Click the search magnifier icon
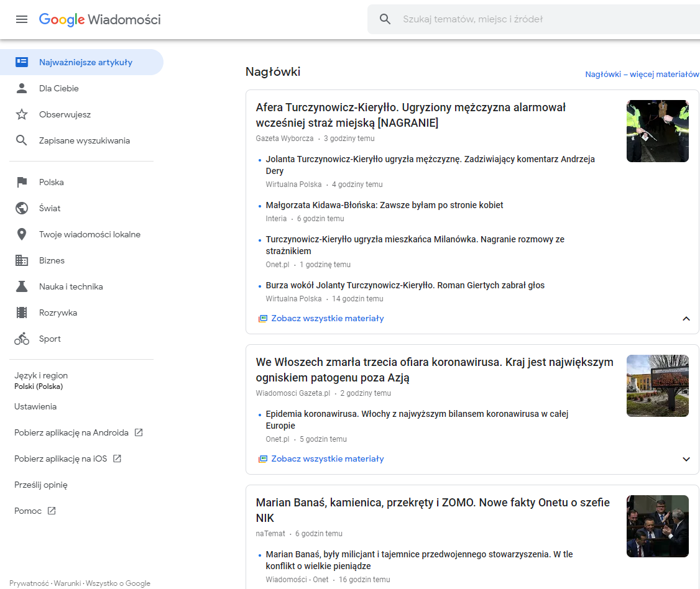Viewport: 700px width, 589px height. pos(385,19)
